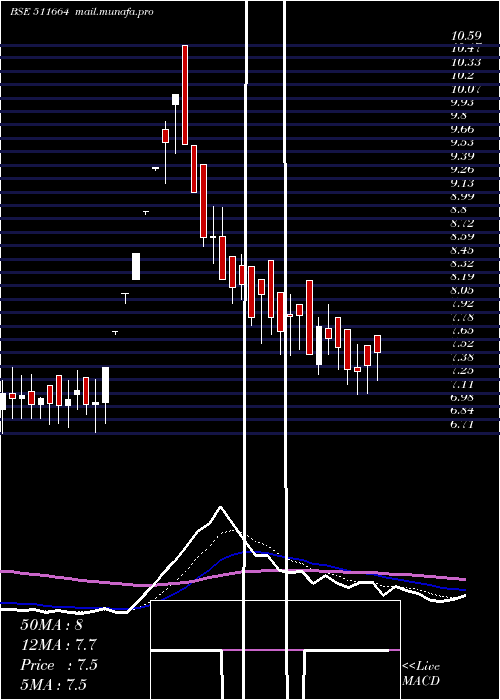Click the 5MA : 7.5 indicator value

pyautogui.click(x=54, y=684)
